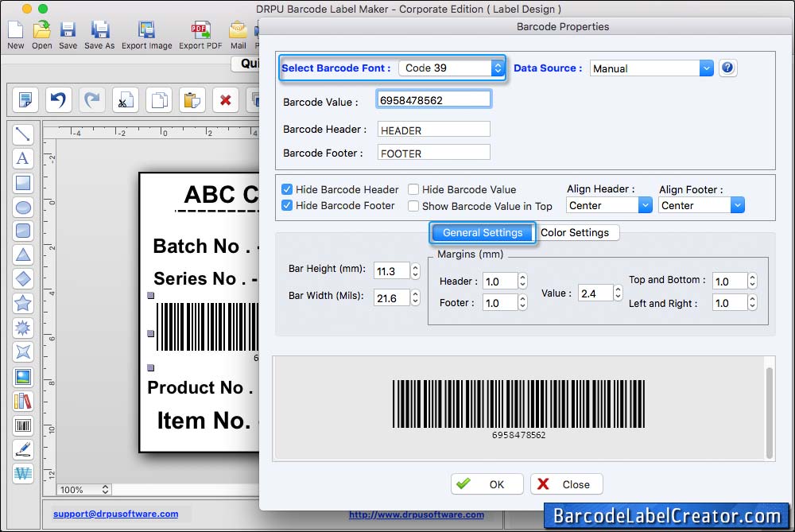
Task: Open the Align Header dropdown
Action: (609, 205)
